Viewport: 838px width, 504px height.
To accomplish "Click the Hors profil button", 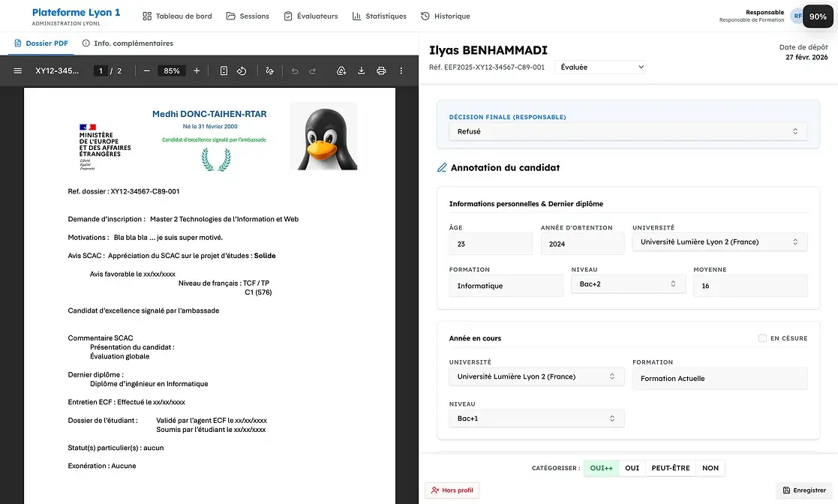I will [452, 490].
